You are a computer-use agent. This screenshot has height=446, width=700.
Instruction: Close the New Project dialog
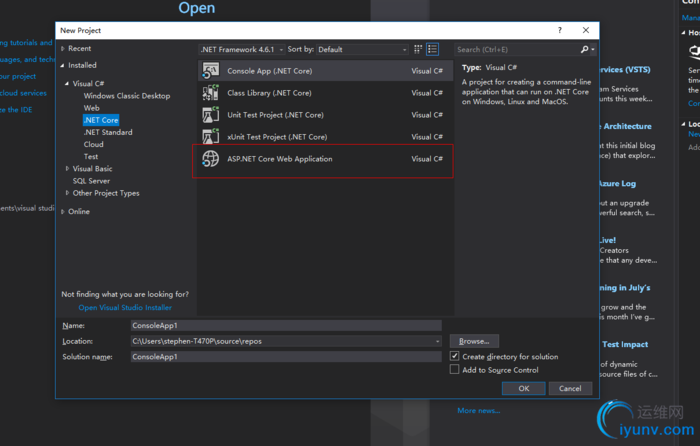(586, 30)
